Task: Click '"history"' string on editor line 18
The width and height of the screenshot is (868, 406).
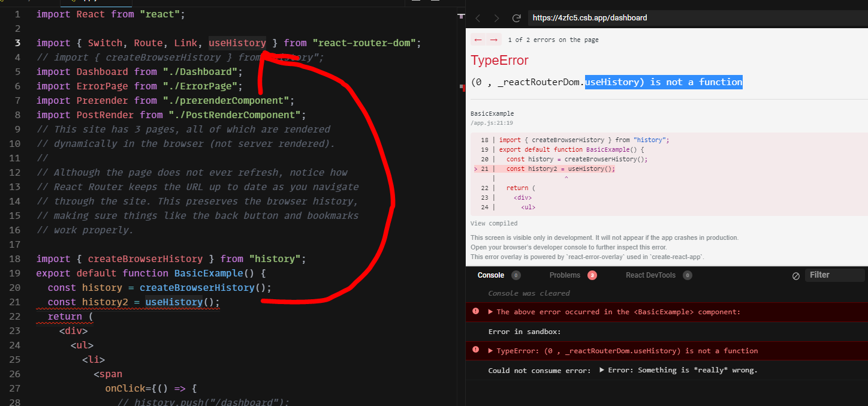Action: coord(275,258)
